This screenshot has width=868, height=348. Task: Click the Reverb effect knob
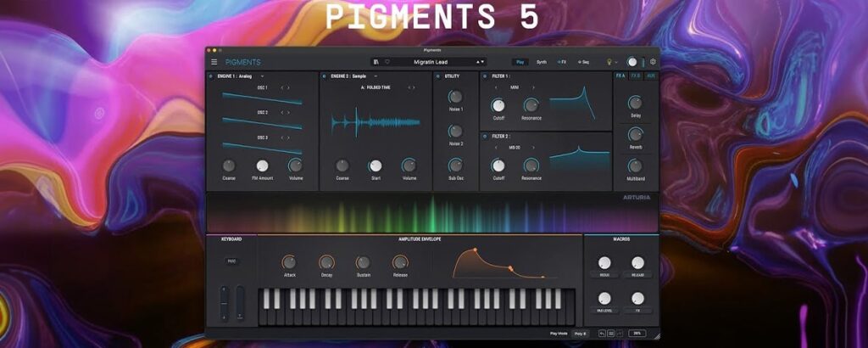636,134
